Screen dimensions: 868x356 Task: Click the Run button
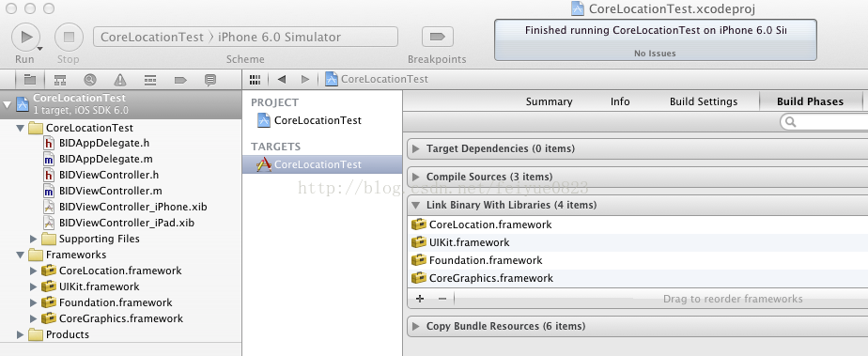[x=25, y=37]
